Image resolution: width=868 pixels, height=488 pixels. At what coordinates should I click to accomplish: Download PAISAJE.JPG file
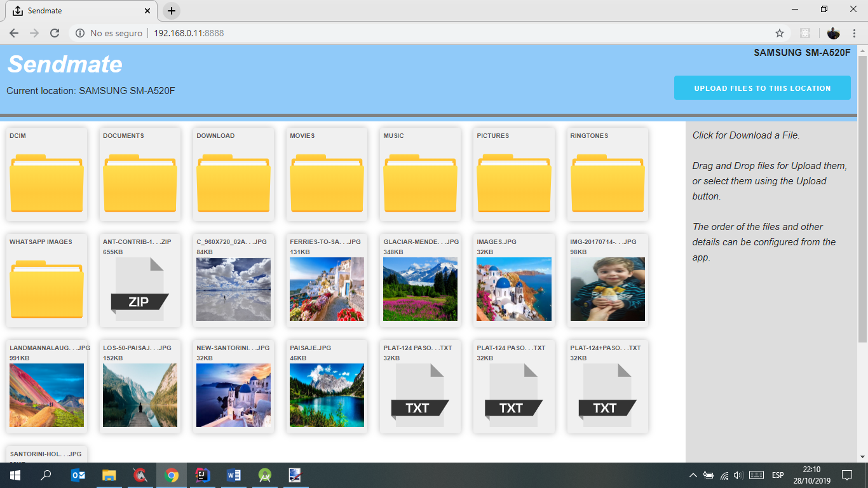tap(327, 387)
